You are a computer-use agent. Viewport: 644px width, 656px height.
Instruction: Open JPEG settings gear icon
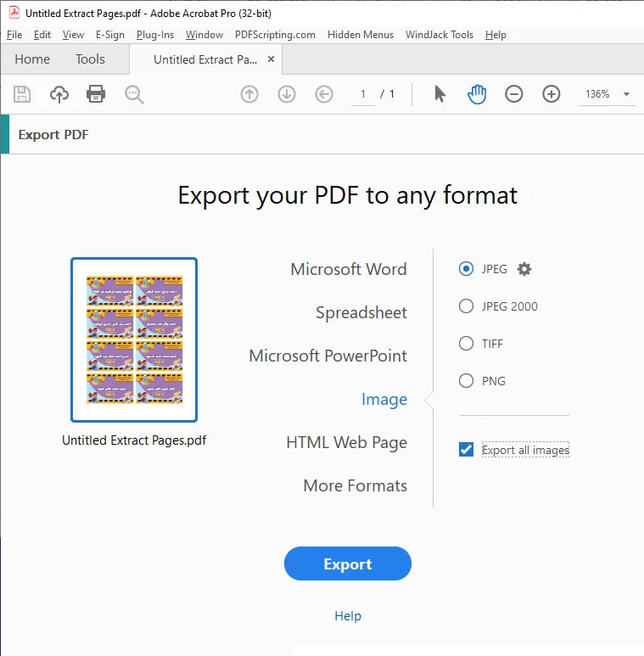pos(524,269)
